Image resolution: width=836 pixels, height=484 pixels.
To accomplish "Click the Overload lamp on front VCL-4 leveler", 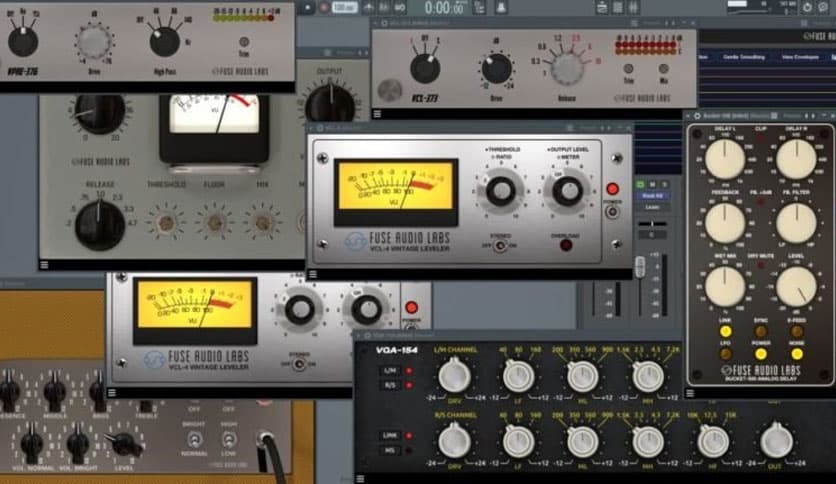I will pos(566,245).
